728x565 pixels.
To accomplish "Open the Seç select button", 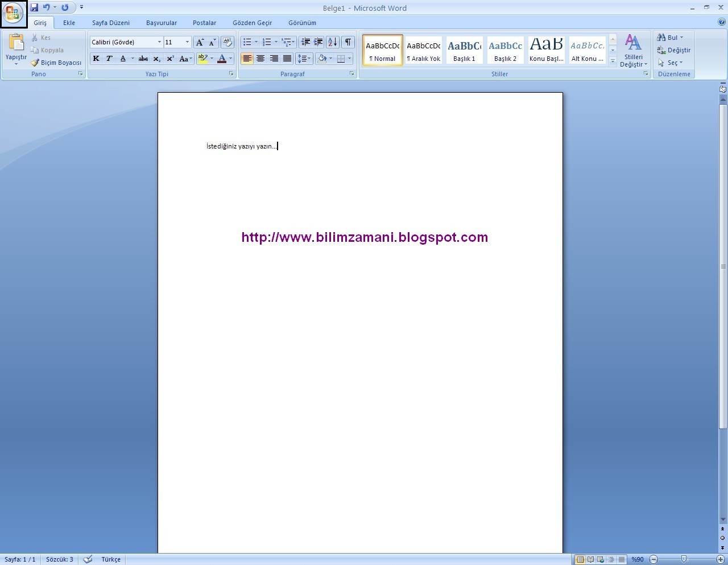I will pos(670,63).
